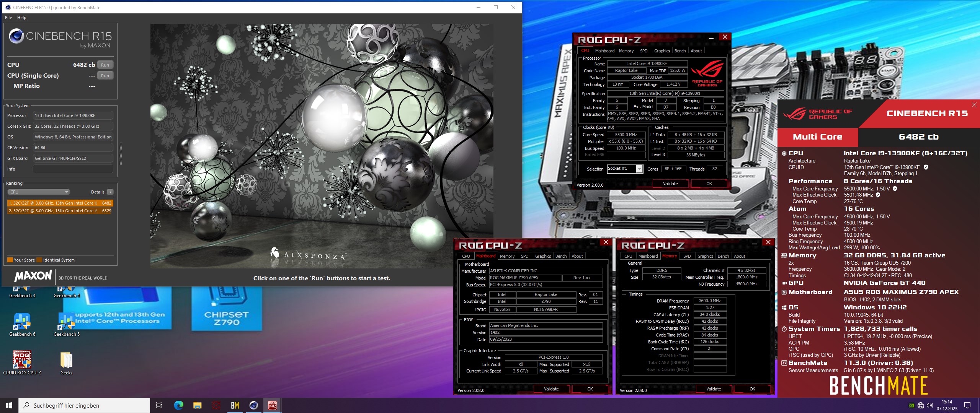Click the ROG CPU-Z taskbar icon

(272, 405)
